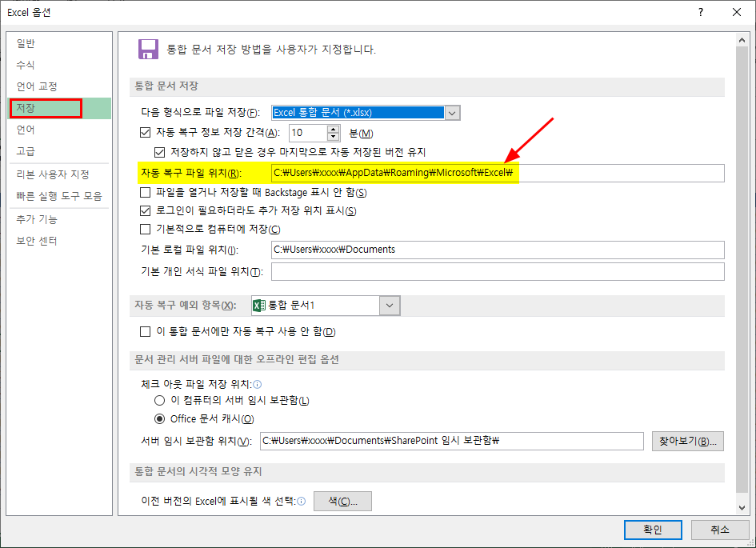Open 언어 교정 options category
This screenshot has height=548, width=756.
click(59, 86)
